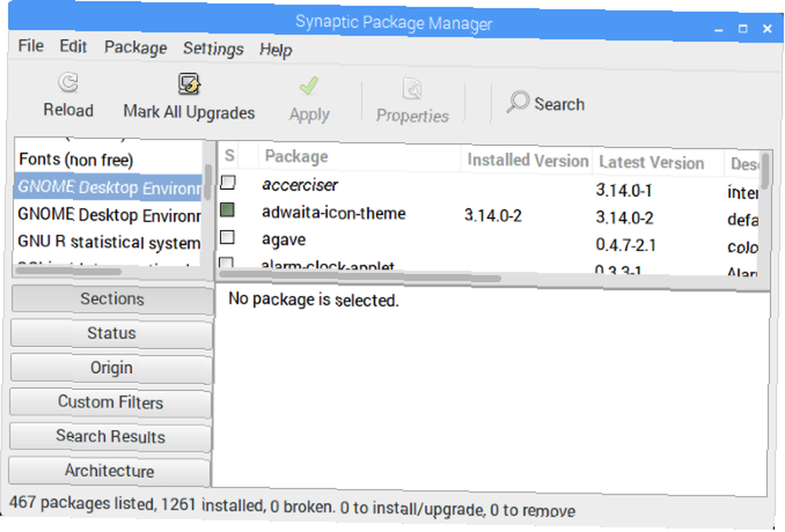
Task: Open package Properties from the toolbar
Action: (x=413, y=100)
